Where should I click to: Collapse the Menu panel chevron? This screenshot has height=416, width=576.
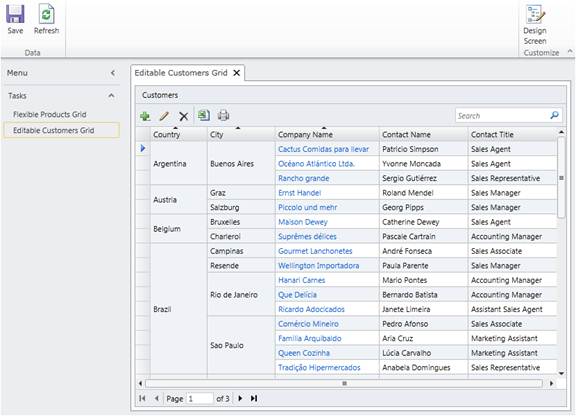113,73
